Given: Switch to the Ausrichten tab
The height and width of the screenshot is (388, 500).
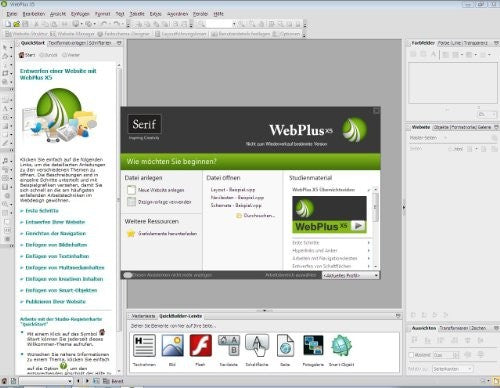Looking at the screenshot, I should click(x=424, y=328).
